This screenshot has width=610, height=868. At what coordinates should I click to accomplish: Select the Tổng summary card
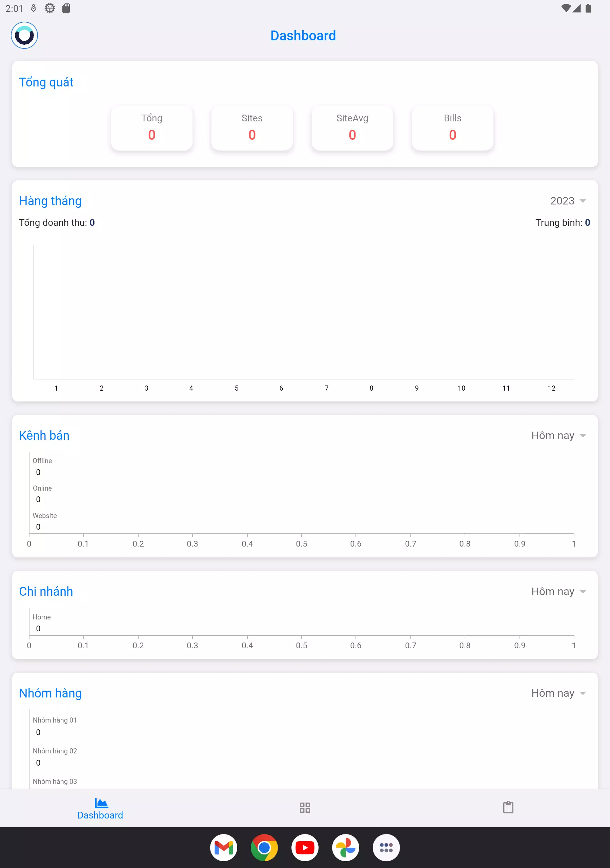click(151, 128)
